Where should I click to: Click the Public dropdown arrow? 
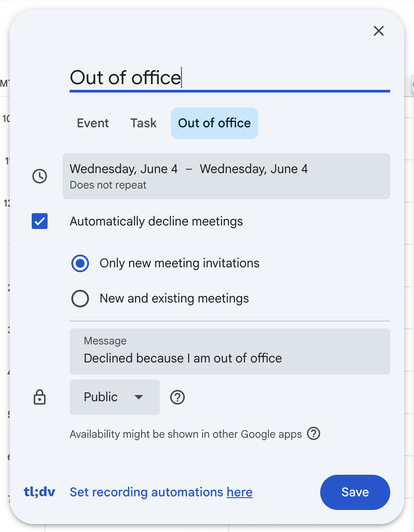[x=139, y=397]
